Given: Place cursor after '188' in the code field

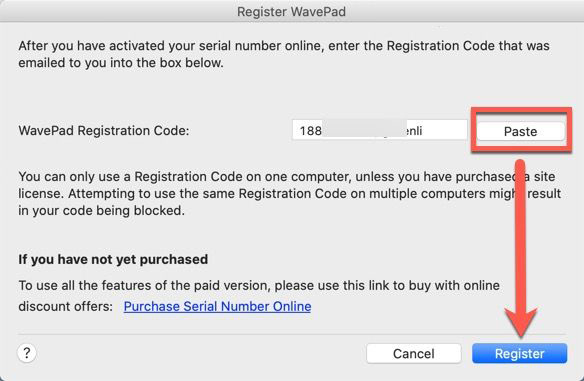Looking at the screenshot, I should click(x=322, y=131).
